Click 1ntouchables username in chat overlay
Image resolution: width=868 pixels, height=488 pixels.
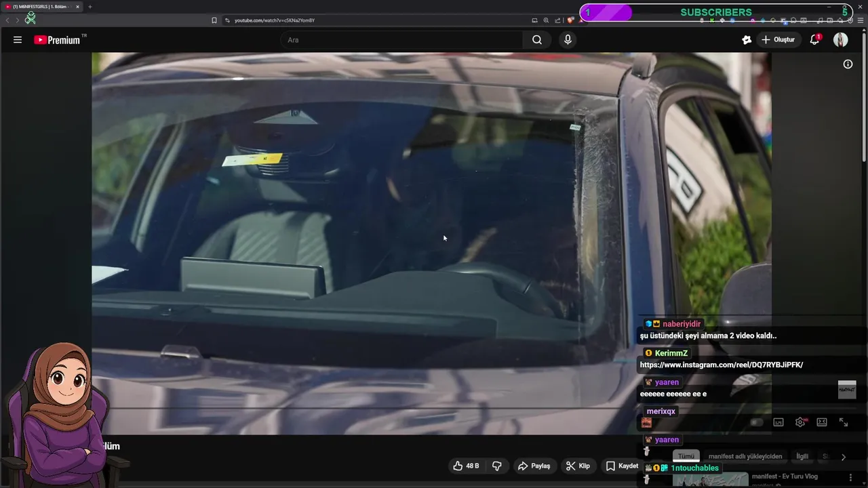(x=694, y=468)
